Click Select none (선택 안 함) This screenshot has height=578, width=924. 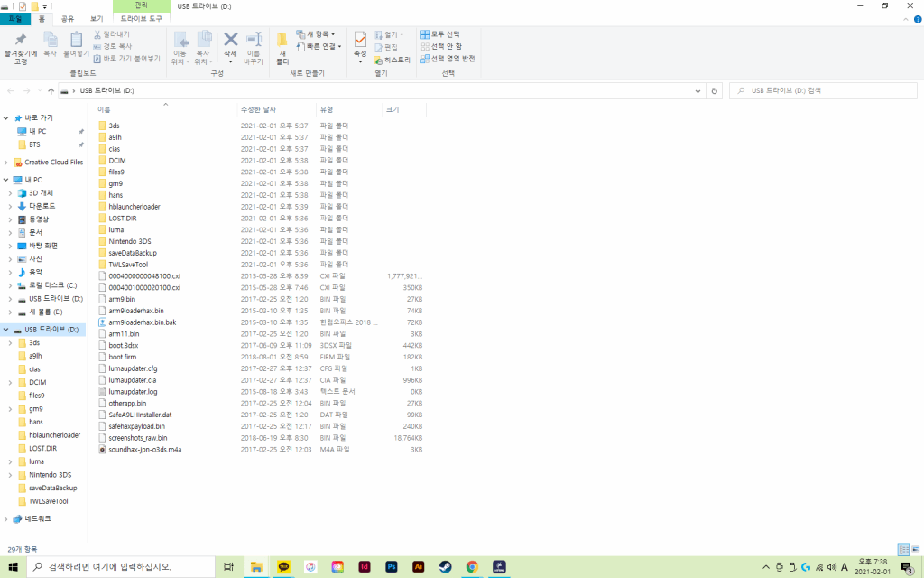pyautogui.click(x=441, y=47)
